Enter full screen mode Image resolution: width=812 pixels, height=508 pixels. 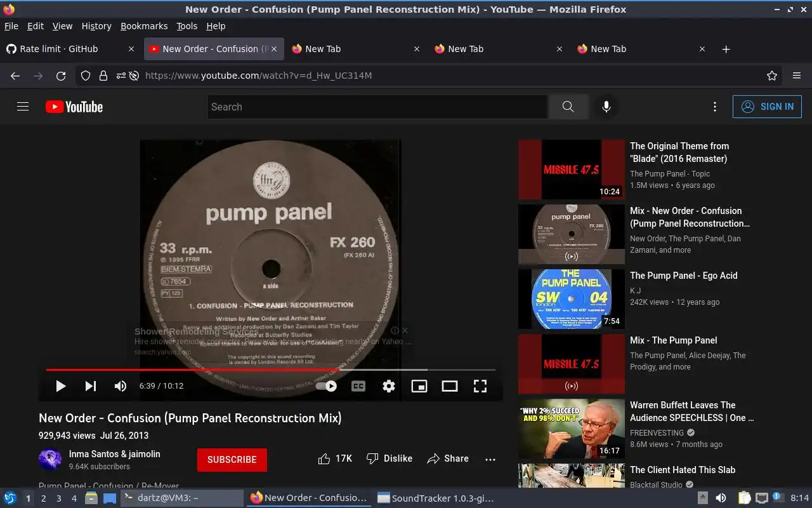click(480, 386)
